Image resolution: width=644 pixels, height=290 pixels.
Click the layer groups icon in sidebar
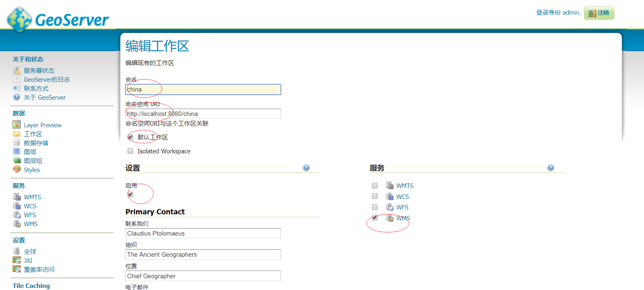17,161
